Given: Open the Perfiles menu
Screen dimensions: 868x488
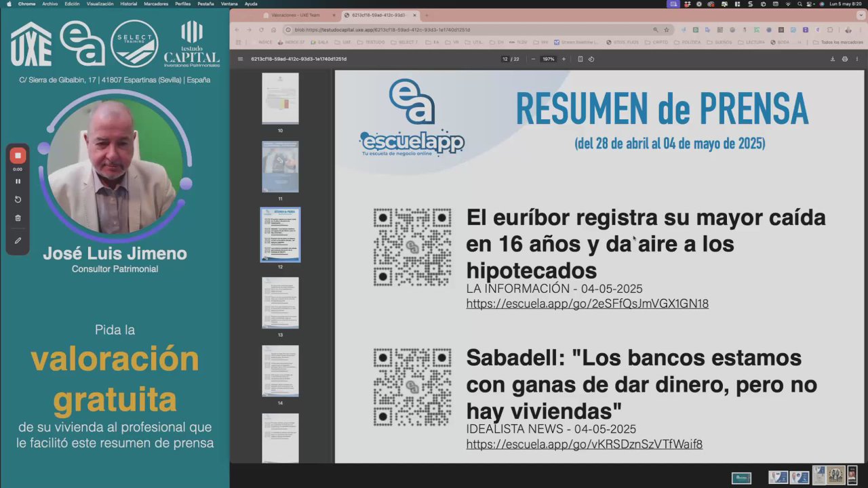Looking at the screenshot, I should (182, 3).
